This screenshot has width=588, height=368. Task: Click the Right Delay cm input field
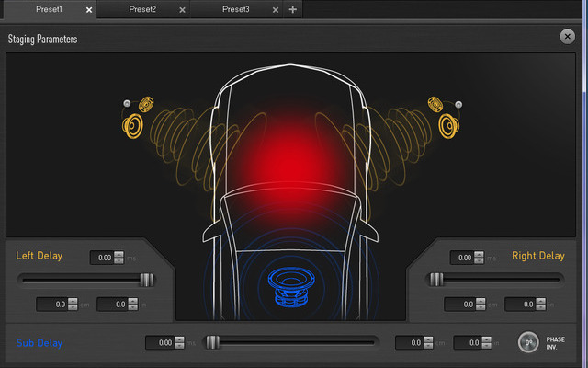click(x=460, y=305)
